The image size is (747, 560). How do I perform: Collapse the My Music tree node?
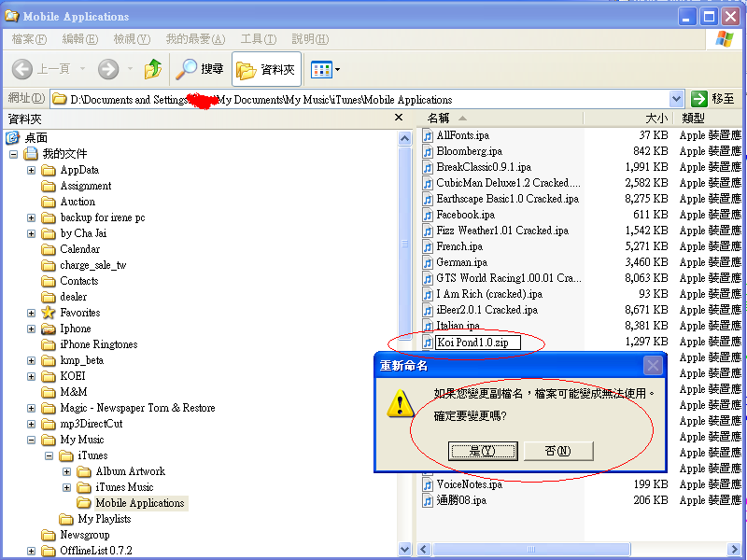32,440
